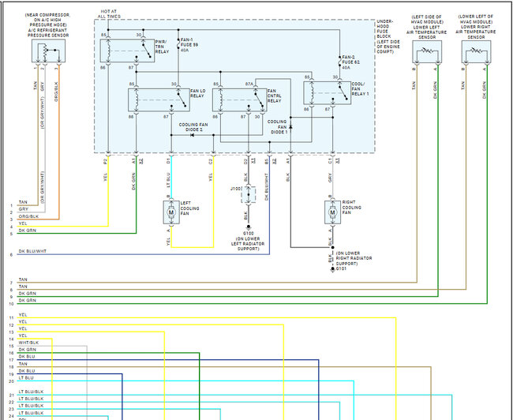Image resolution: width=513 pixels, height=420 pixels.
Task: Select the PWR/TRN relay symbol
Action: coord(127,51)
